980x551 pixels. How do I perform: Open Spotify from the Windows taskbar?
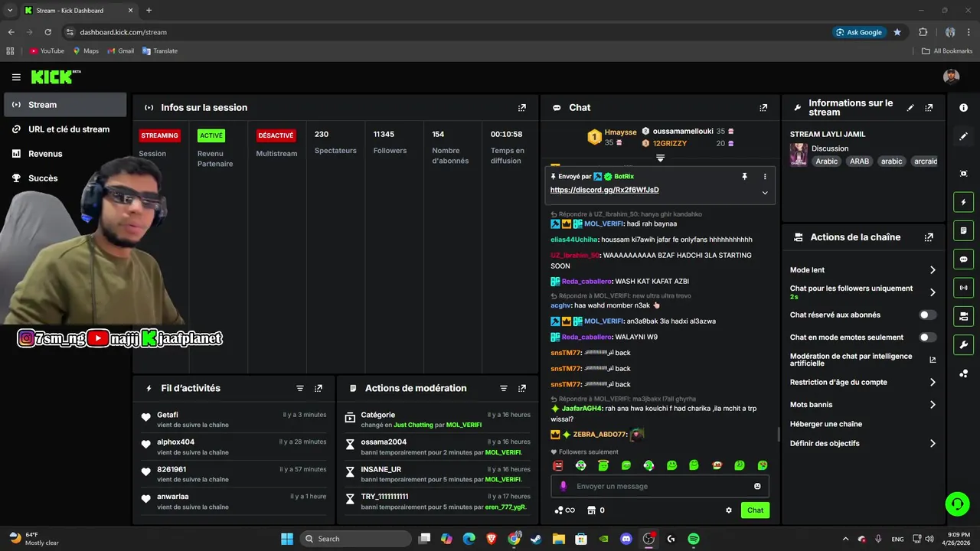coord(693,539)
